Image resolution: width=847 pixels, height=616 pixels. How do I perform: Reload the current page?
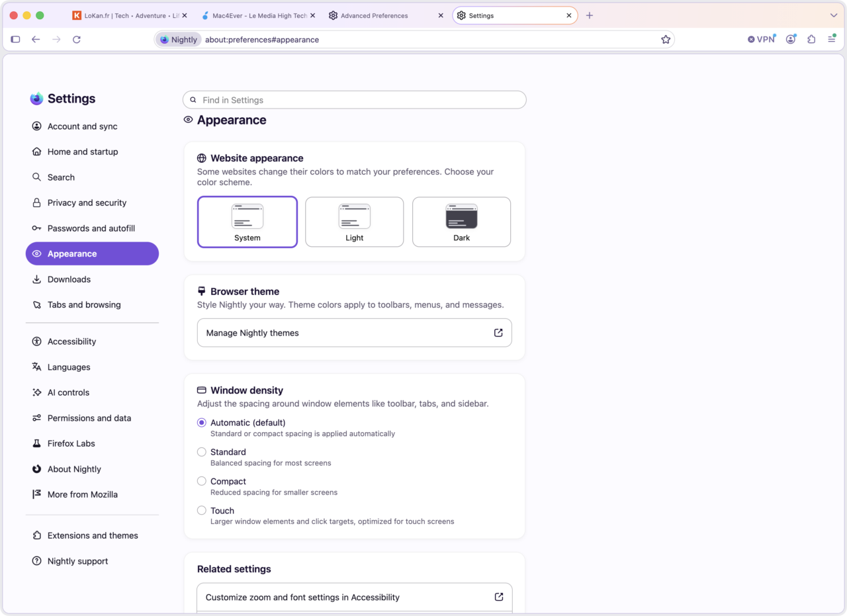pyautogui.click(x=77, y=40)
